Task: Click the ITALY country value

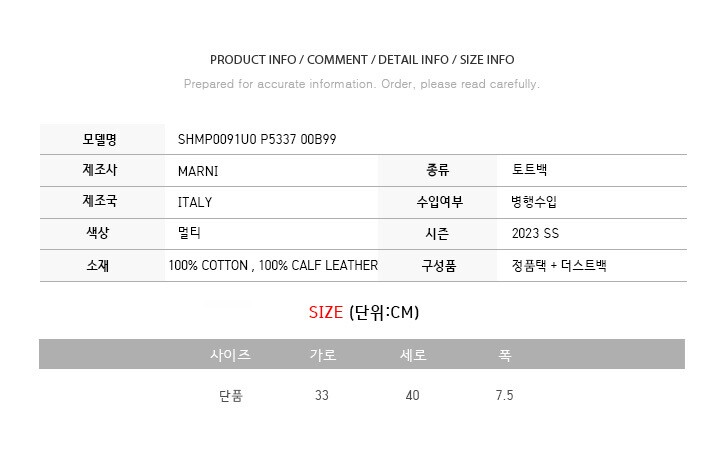Action: [194, 202]
